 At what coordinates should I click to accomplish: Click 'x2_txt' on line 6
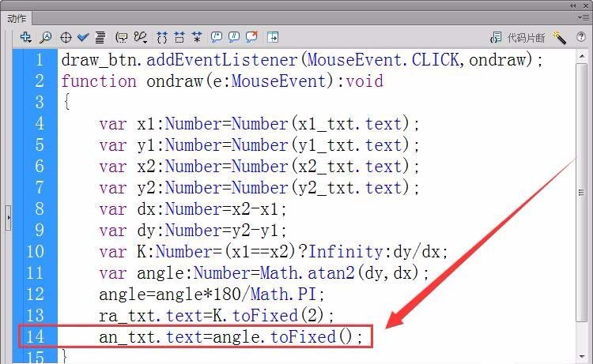(327, 167)
